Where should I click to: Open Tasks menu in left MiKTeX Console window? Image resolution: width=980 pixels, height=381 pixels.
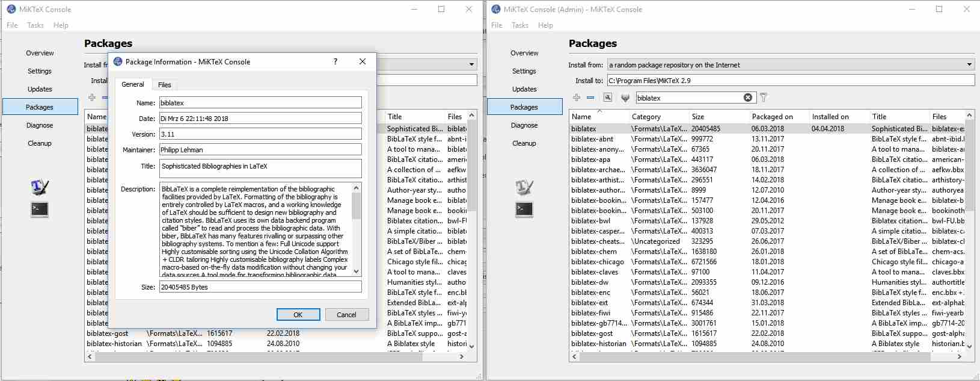pos(35,25)
